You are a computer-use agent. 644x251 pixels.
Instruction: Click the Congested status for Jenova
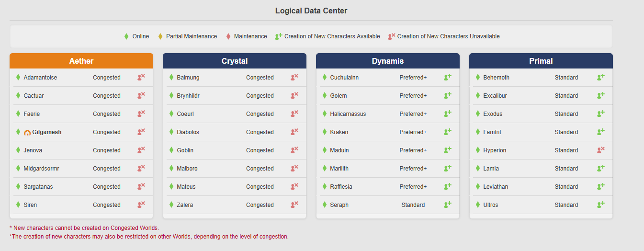click(x=107, y=150)
